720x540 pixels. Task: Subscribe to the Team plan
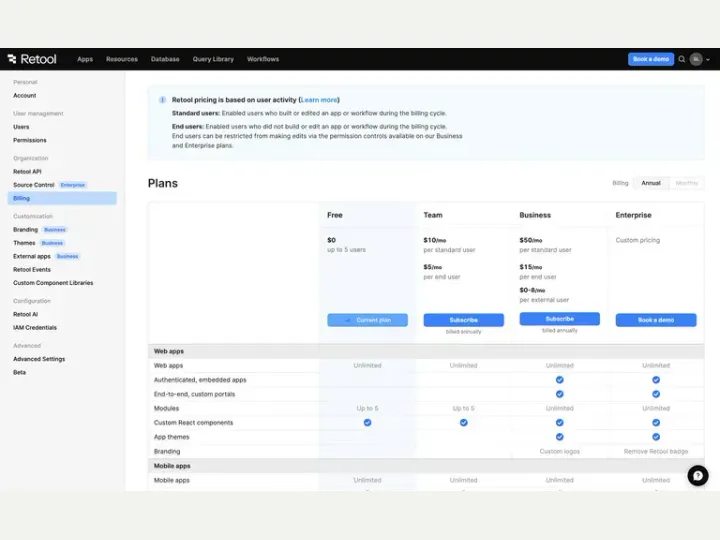click(463, 320)
